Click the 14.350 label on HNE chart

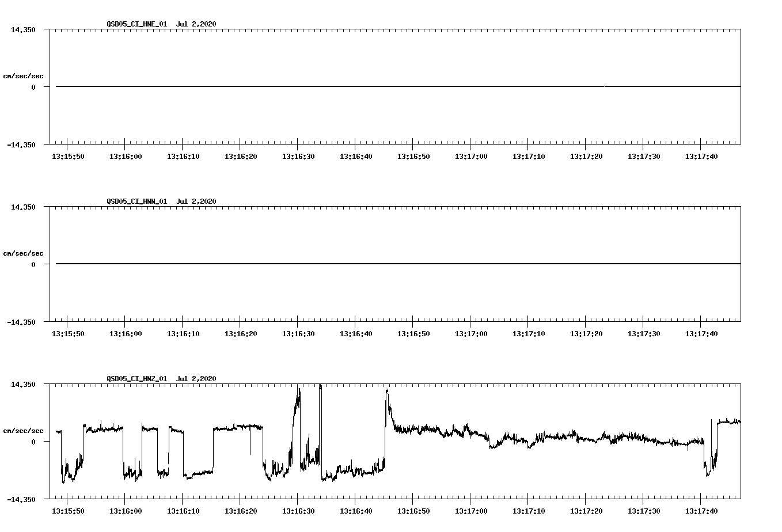click(23, 29)
